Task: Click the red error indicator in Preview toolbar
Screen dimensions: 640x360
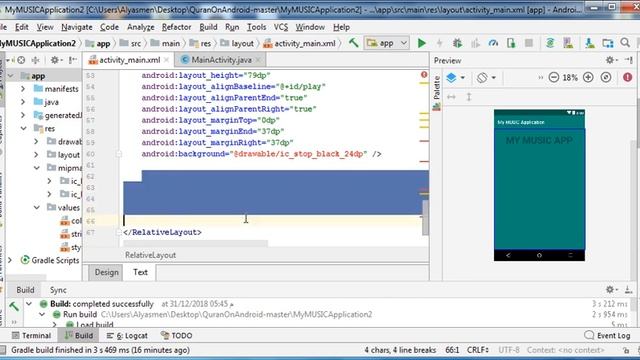Action: (627, 77)
